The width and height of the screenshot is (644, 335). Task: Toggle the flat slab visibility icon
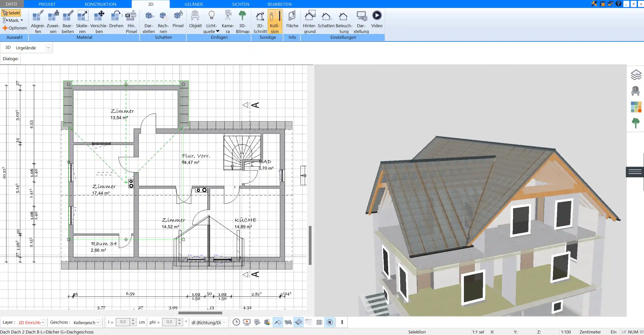298,322
